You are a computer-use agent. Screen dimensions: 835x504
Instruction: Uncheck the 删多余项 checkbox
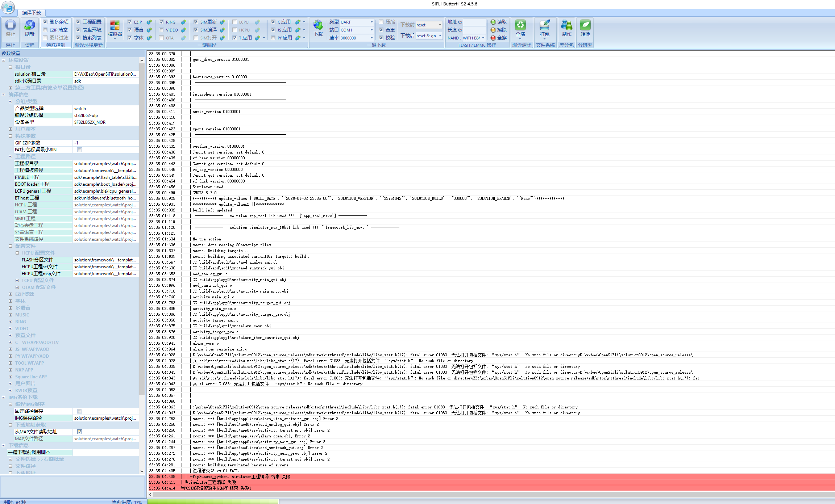(45, 22)
